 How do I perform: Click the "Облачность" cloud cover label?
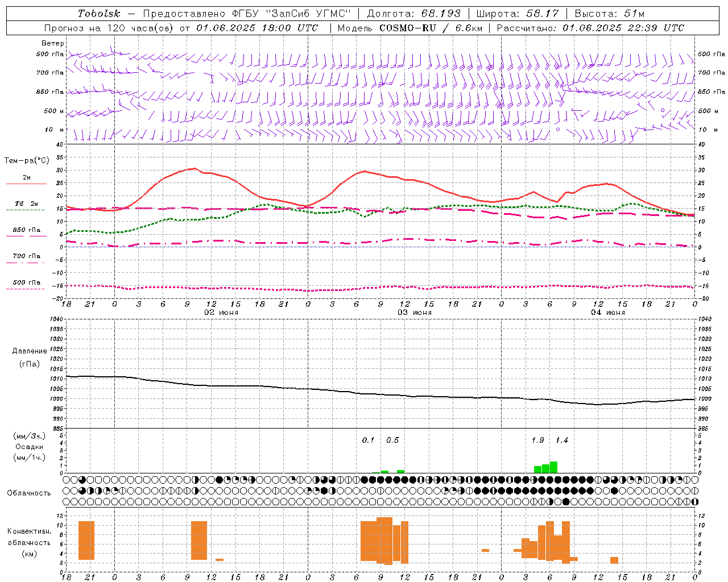click(x=29, y=493)
